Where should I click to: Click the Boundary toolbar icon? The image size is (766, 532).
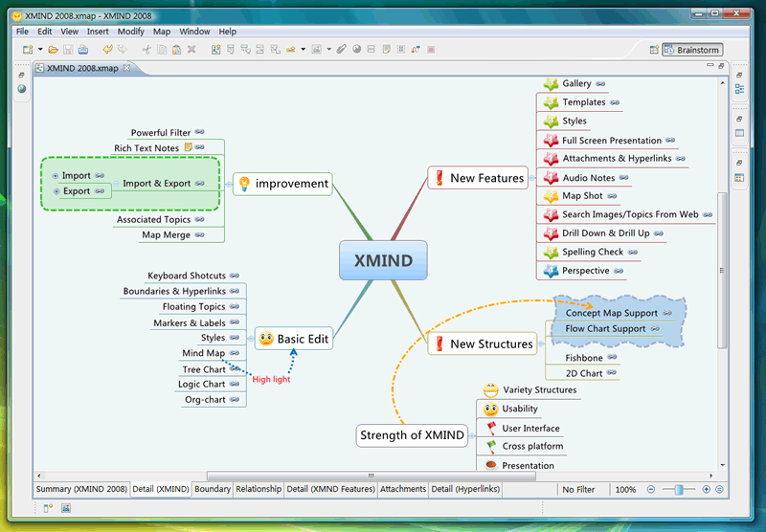401,50
